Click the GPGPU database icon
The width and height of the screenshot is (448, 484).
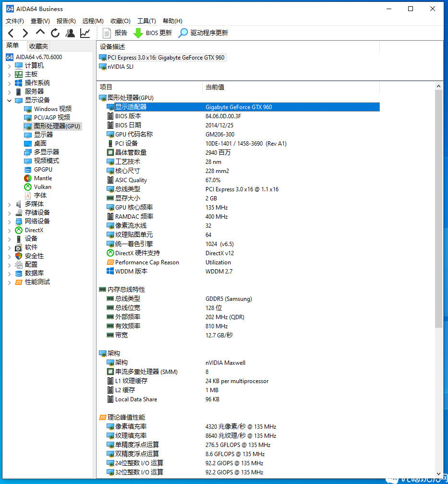click(28, 170)
